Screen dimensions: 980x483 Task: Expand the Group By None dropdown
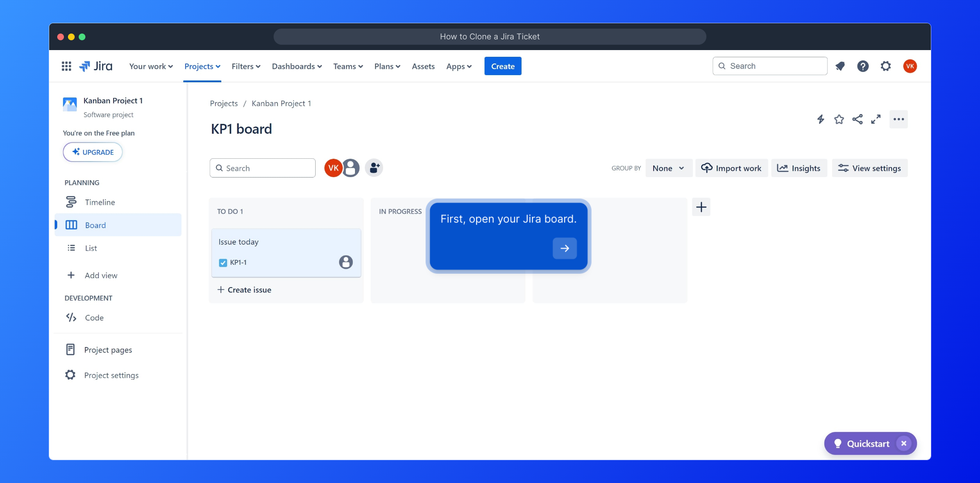click(668, 168)
